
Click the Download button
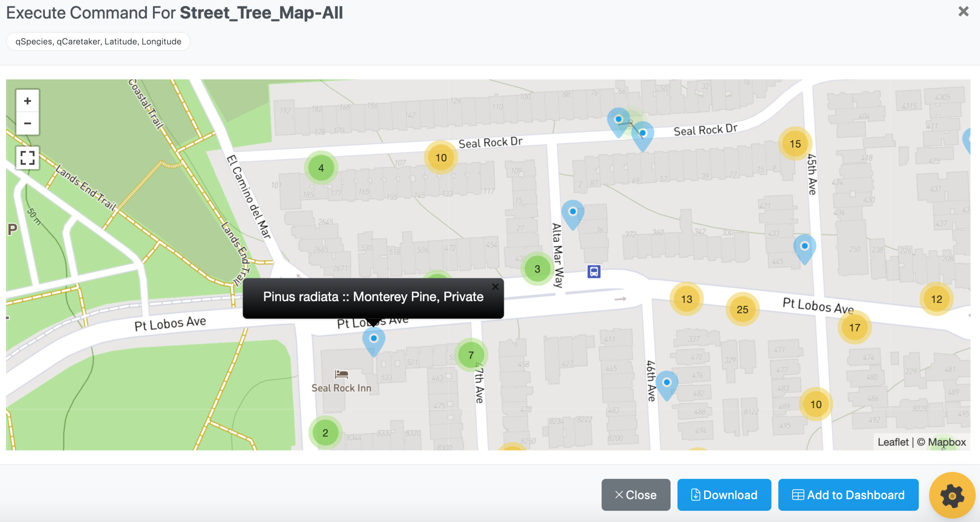(724, 495)
